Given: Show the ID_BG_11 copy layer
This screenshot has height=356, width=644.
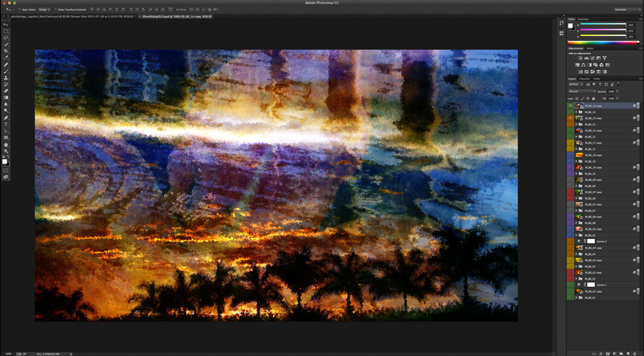Looking at the screenshot, I should 570,143.
